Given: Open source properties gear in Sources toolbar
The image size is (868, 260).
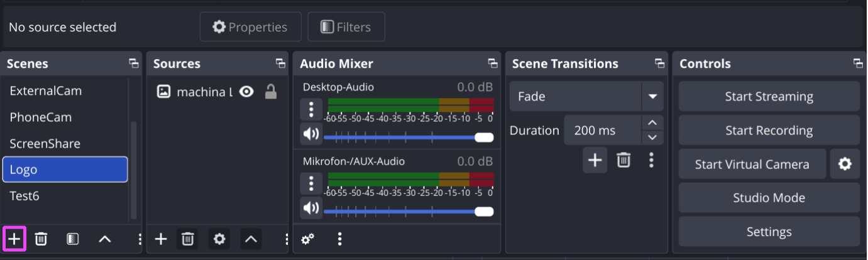Looking at the screenshot, I should click(x=219, y=239).
